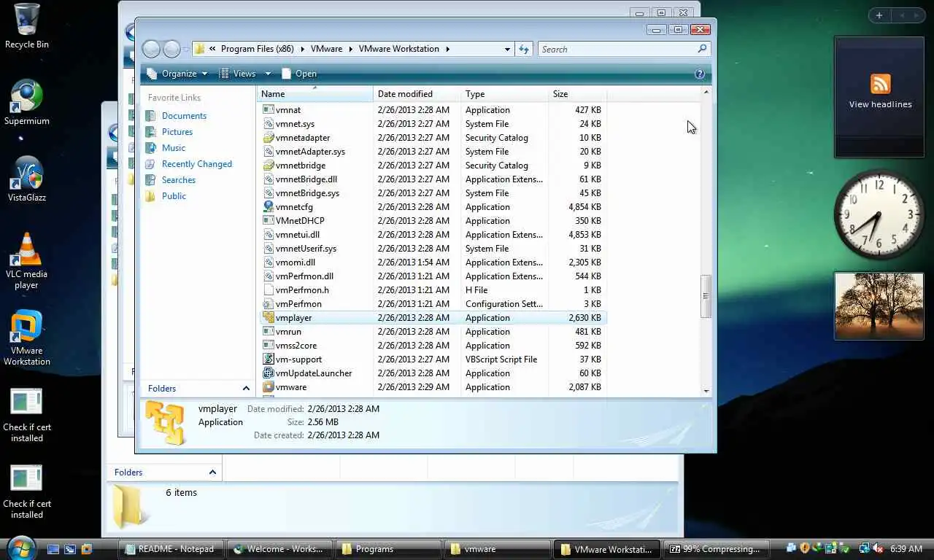Click VMware breadcrumb in address bar
The width and height of the screenshot is (934, 560).
coord(326,49)
